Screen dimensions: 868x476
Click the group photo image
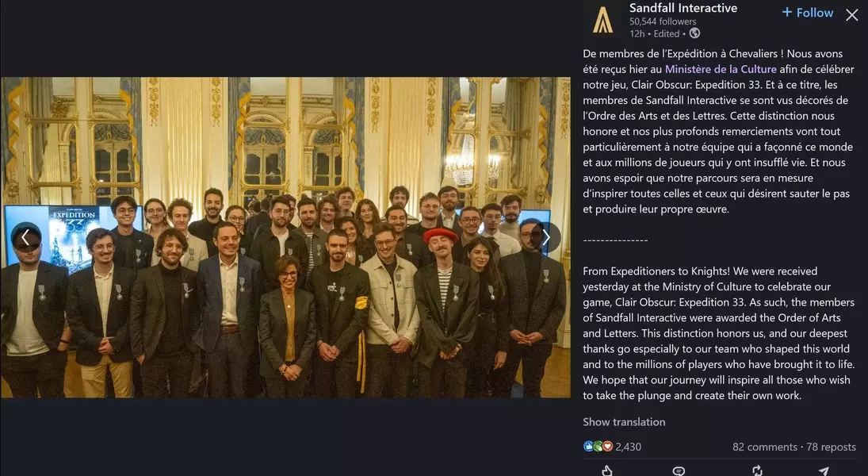(285, 237)
